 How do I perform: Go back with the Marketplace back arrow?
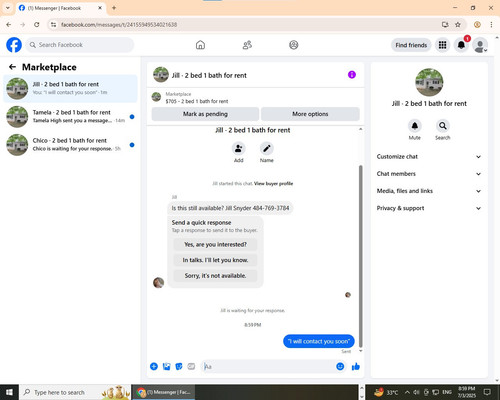[x=12, y=67]
